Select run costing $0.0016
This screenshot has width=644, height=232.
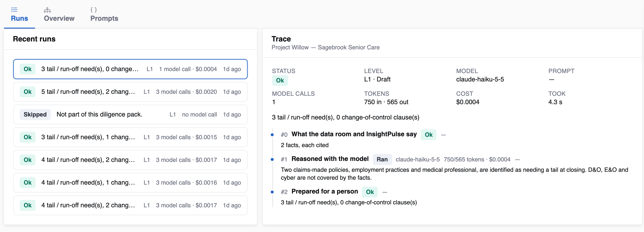130,183
